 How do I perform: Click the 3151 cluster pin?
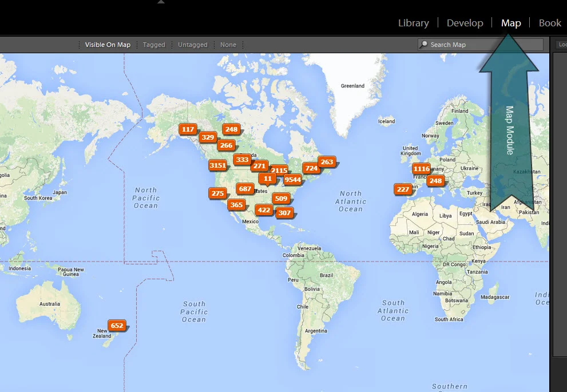coord(217,165)
